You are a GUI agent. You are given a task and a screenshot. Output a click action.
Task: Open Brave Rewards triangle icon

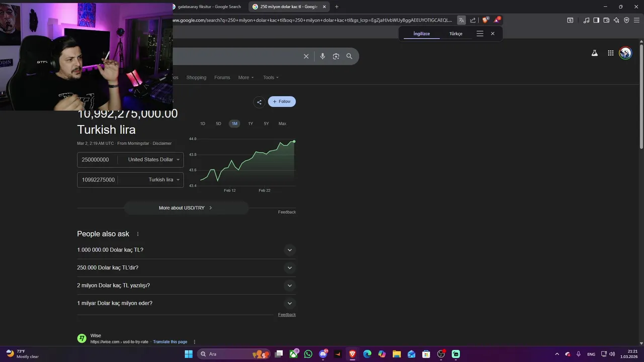pyautogui.click(x=497, y=20)
